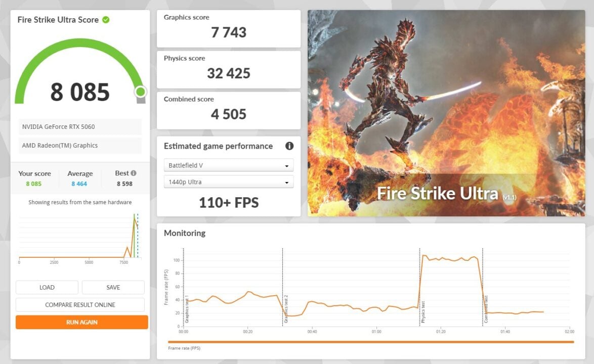Click the Combined score value 4 505
The height and width of the screenshot is (364, 594).
(228, 114)
